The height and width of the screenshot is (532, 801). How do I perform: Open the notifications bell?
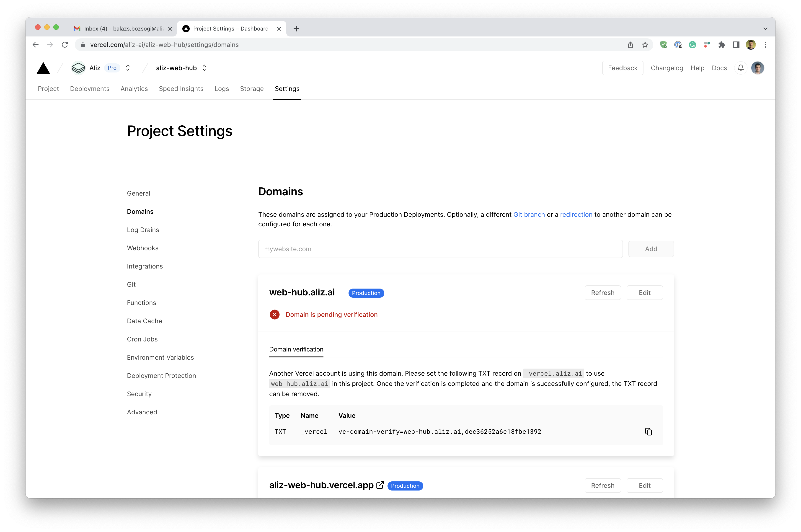coord(741,68)
